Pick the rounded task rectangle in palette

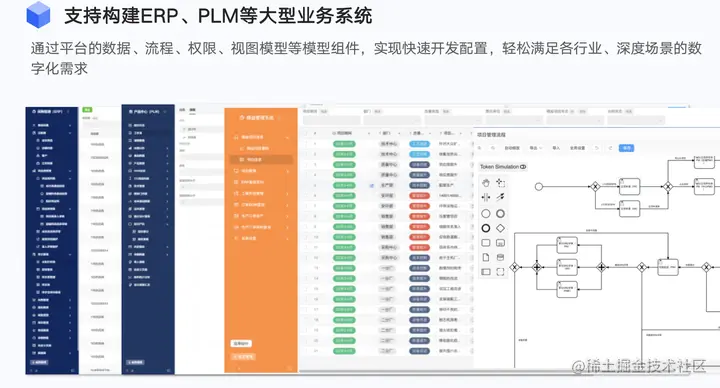486,243
